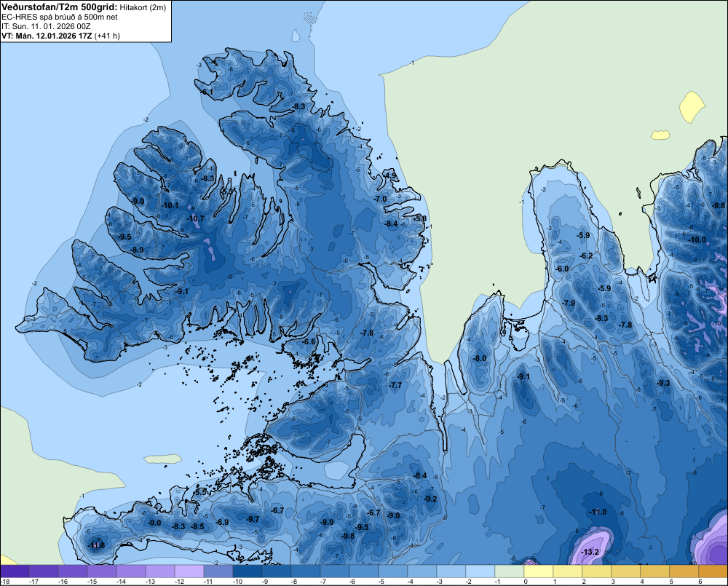Select the 0 legend scale number

click(526, 582)
